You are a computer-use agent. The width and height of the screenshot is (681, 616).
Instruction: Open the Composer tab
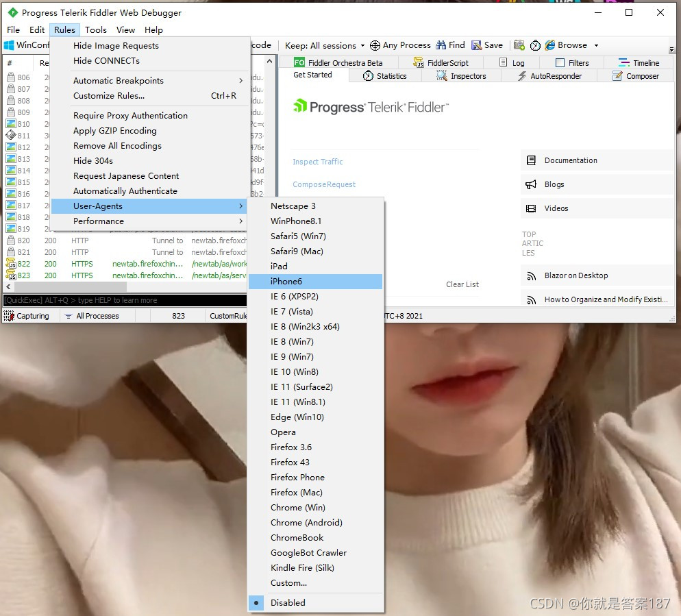click(x=635, y=76)
